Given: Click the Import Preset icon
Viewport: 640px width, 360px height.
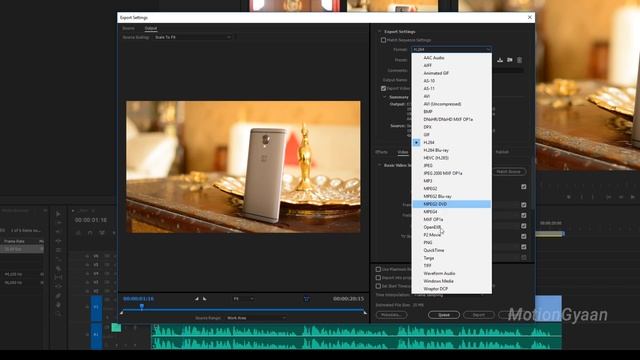Looking at the screenshot, I should click(510, 60).
